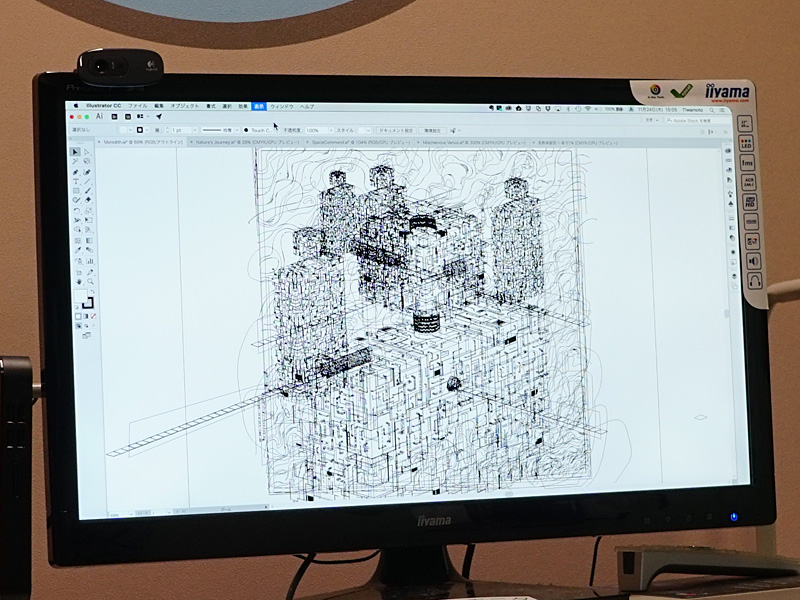Open the オブジェクト menu

185,106
